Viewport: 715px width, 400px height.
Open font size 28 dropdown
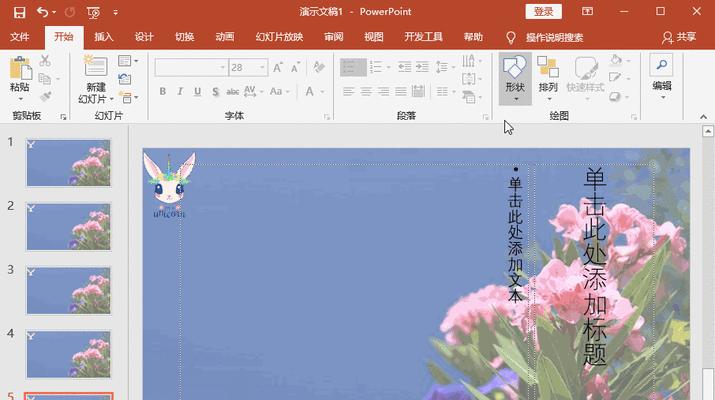click(263, 68)
